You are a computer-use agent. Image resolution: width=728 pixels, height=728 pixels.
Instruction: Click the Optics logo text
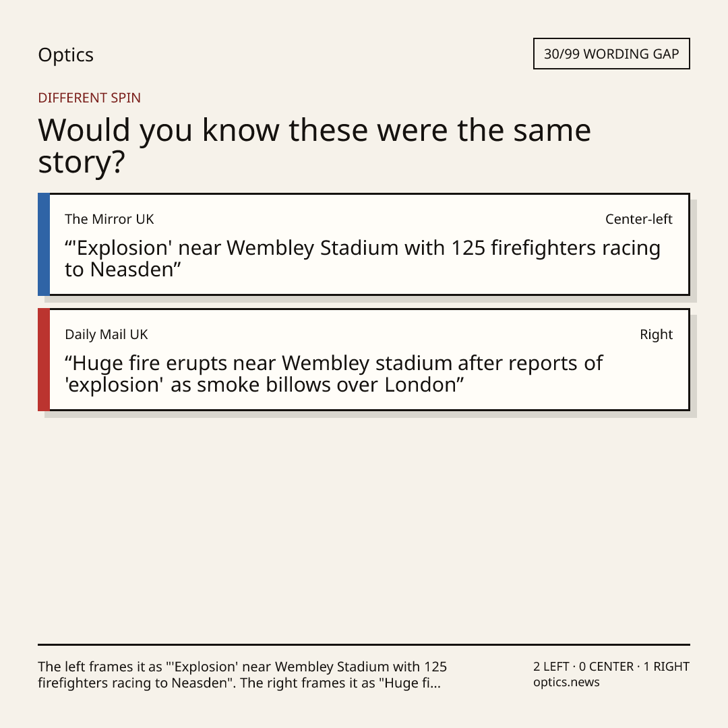tap(65, 55)
